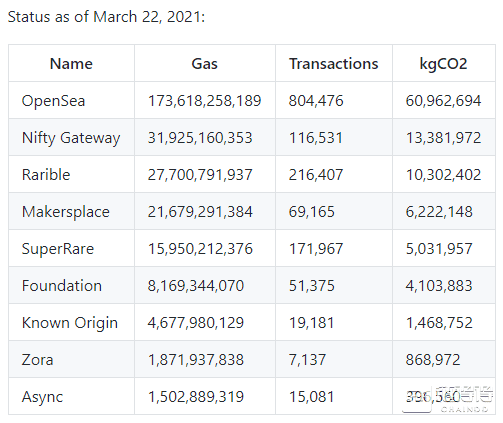The image size is (503, 423).
Task: Click the gas value 4,677,980,129
Action: pyautogui.click(x=196, y=323)
